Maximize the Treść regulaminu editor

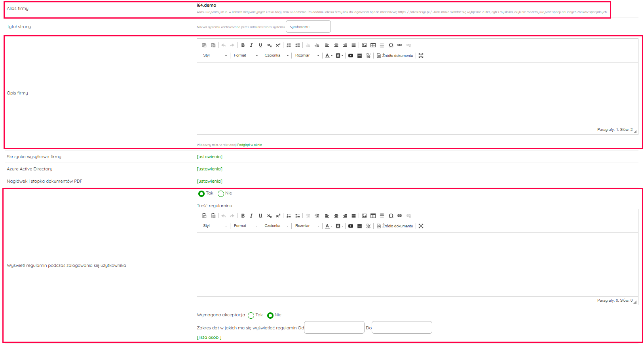click(x=421, y=226)
